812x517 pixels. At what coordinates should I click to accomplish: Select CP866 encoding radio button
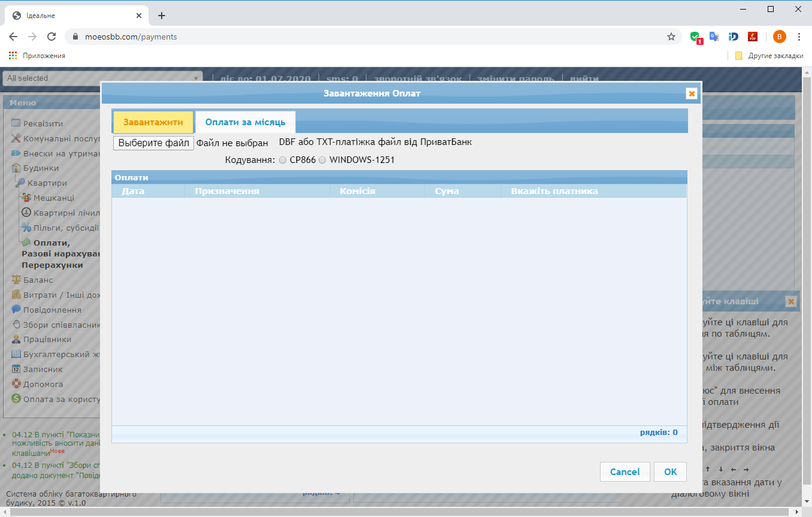(x=283, y=160)
